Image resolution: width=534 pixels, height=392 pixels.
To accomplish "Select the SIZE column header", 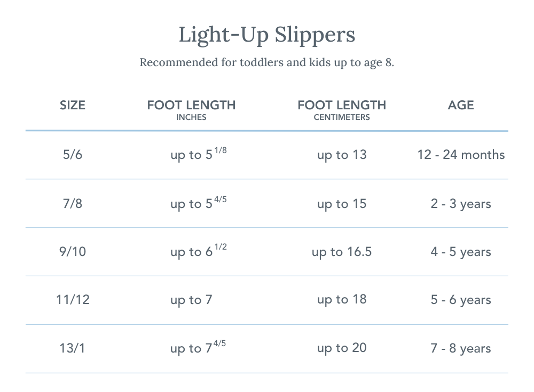I will tap(73, 105).
